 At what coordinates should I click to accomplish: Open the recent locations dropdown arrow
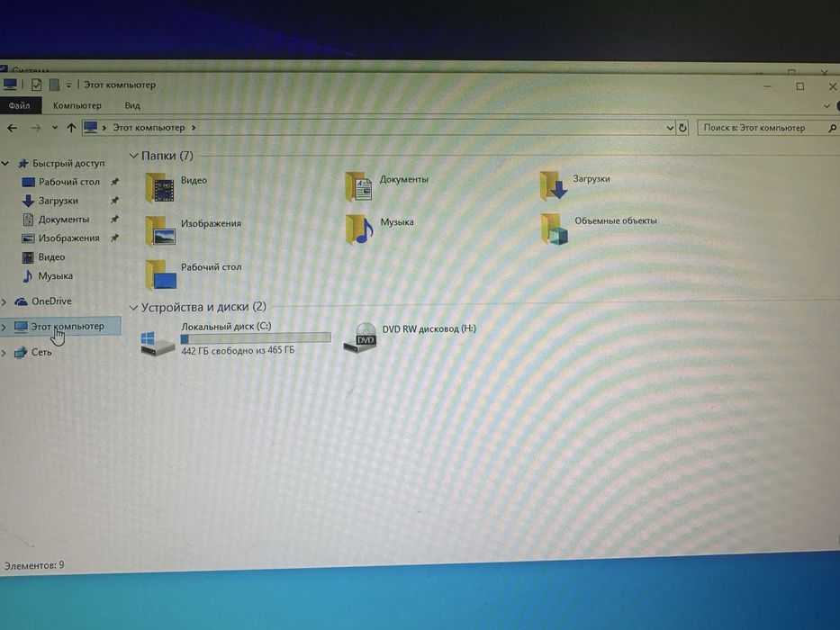coord(55,128)
